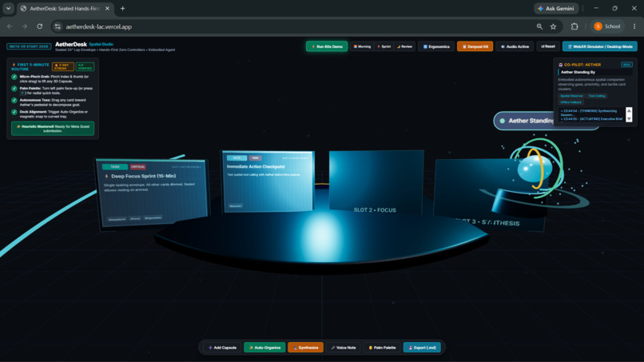This screenshot has height=362, width=644.
Task: Click the Synthesize button
Action: coord(305,348)
